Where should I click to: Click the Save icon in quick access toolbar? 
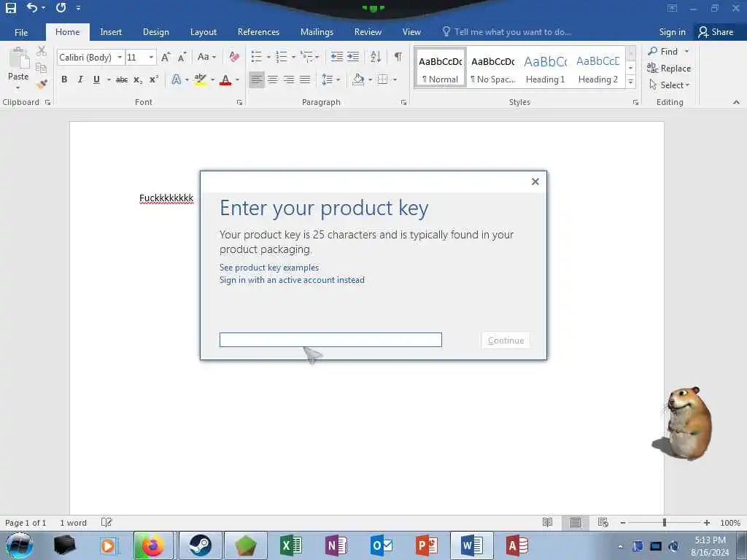tap(10, 7)
